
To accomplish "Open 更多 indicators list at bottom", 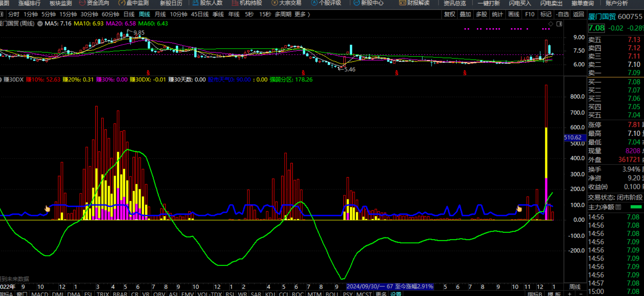I will point(381,293).
